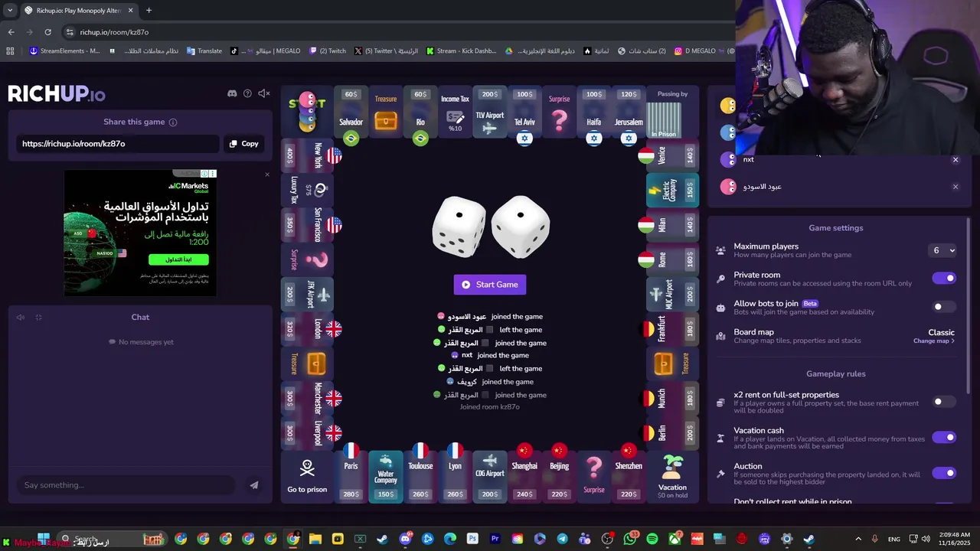Open File Explorer from the taskbar
Image resolution: width=980 pixels, height=551 pixels.
(x=315, y=539)
